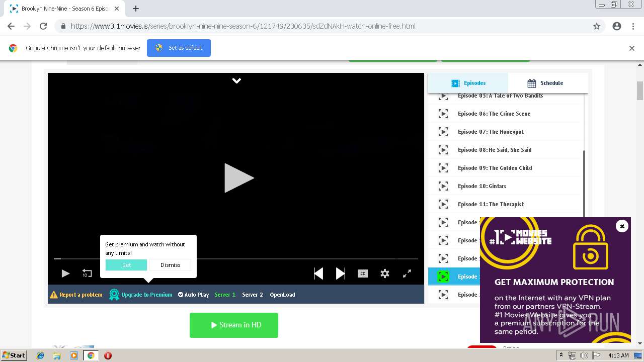Skip to next episode icon

(x=341, y=274)
